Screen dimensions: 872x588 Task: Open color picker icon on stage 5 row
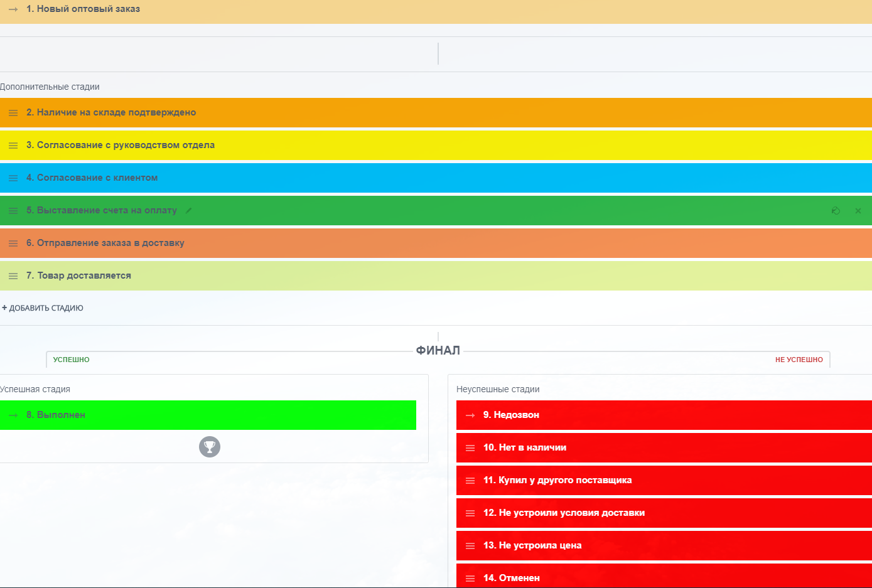[836, 211]
